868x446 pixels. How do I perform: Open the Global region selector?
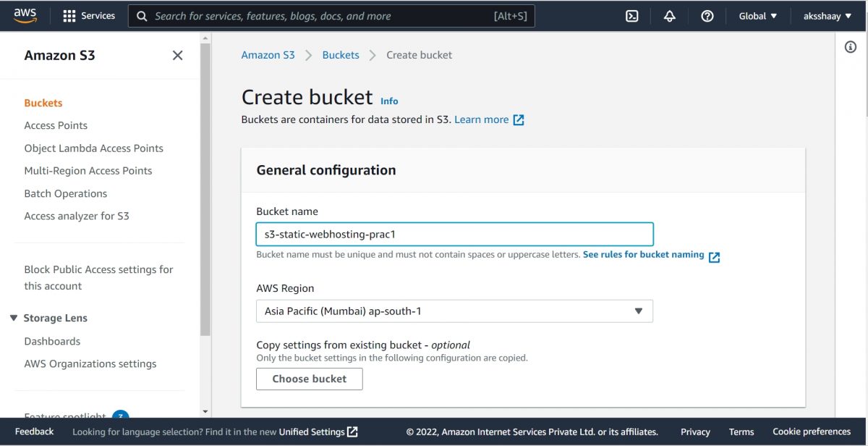pyautogui.click(x=757, y=15)
